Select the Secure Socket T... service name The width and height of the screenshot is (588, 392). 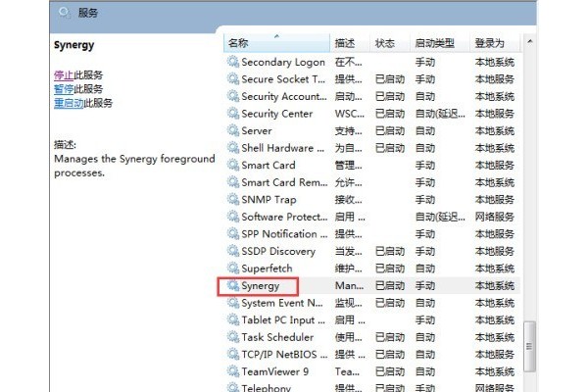[x=283, y=79]
